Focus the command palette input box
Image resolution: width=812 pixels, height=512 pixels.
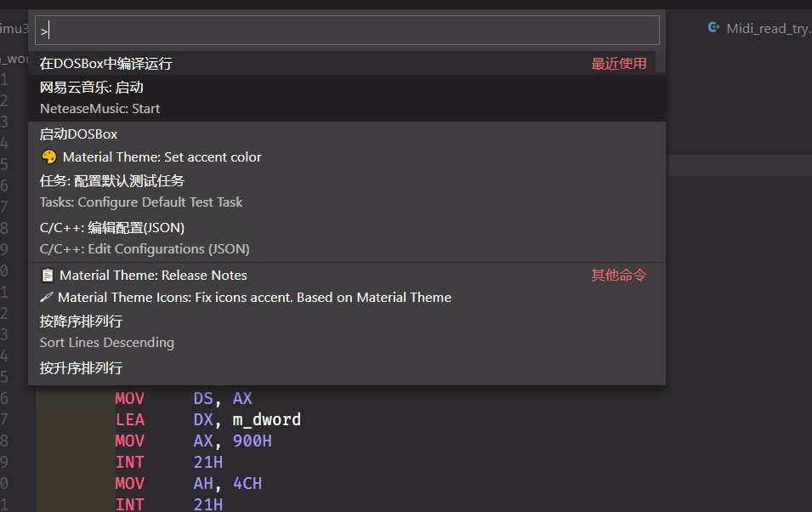coord(347,31)
